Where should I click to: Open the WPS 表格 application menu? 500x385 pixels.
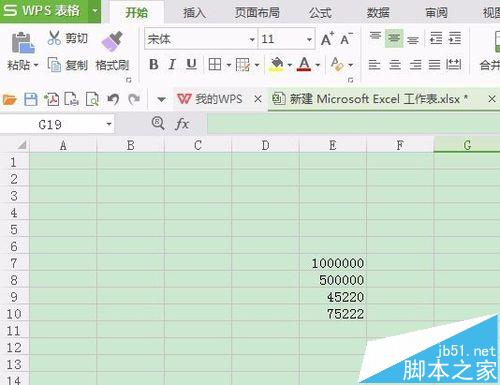pyautogui.click(x=43, y=11)
